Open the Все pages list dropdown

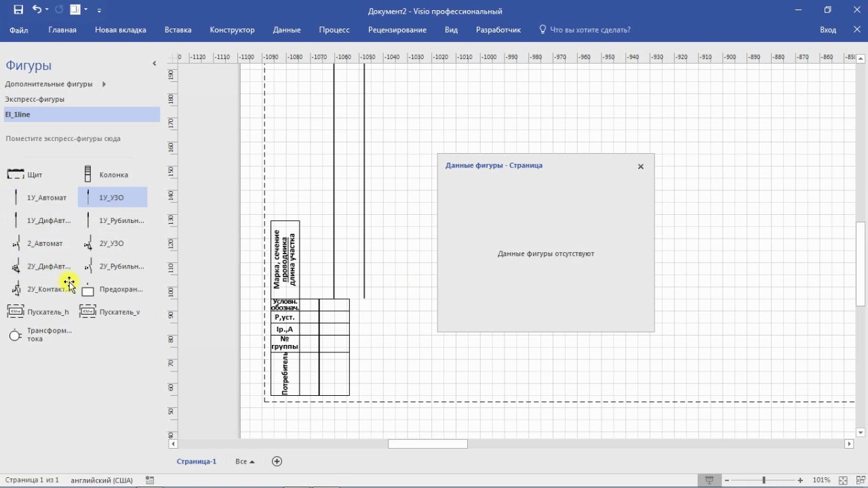click(245, 462)
